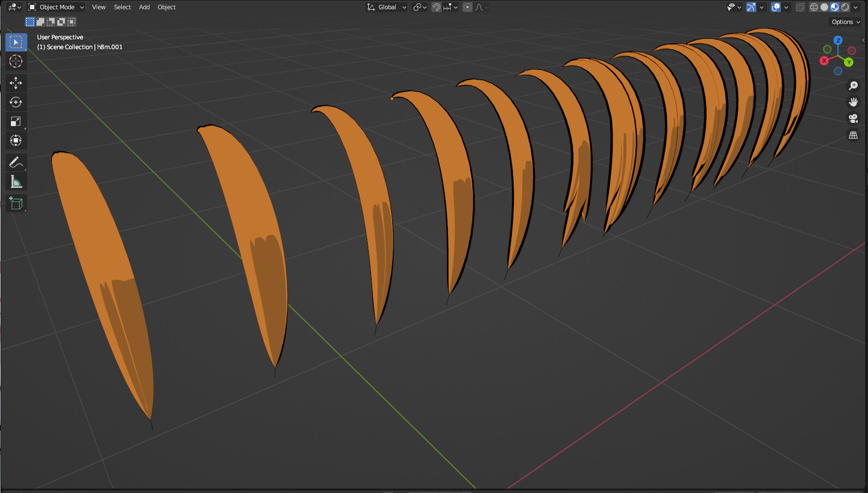Image resolution: width=868 pixels, height=493 pixels.
Task: Choose the Move tool
Action: [16, 83]
